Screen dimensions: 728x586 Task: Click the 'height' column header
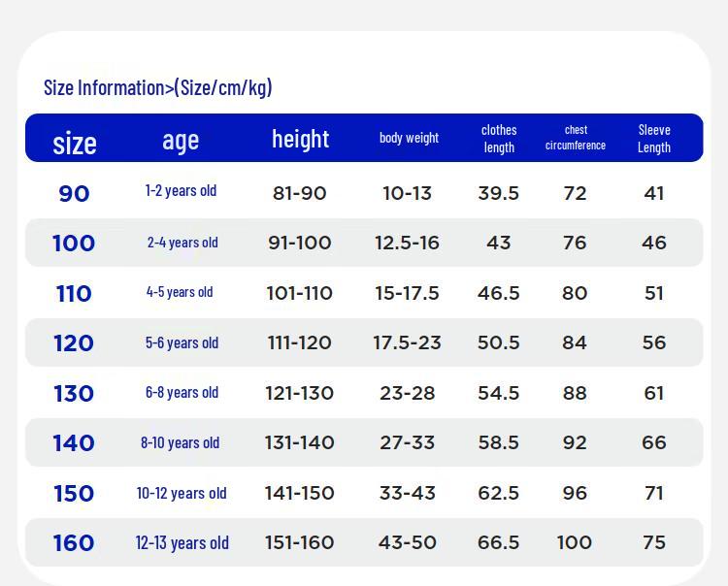(x=300, y=139)
